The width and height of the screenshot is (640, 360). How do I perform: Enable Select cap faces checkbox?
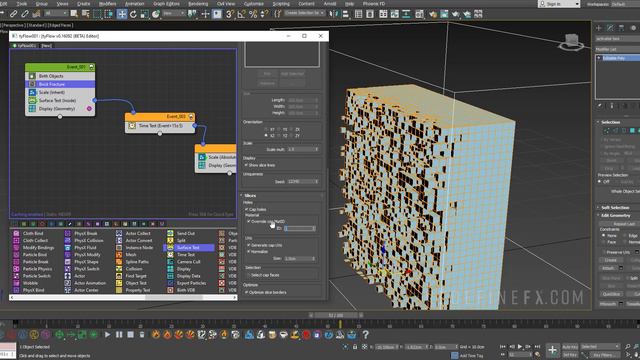pyautogui.click(x=249, y=275)
